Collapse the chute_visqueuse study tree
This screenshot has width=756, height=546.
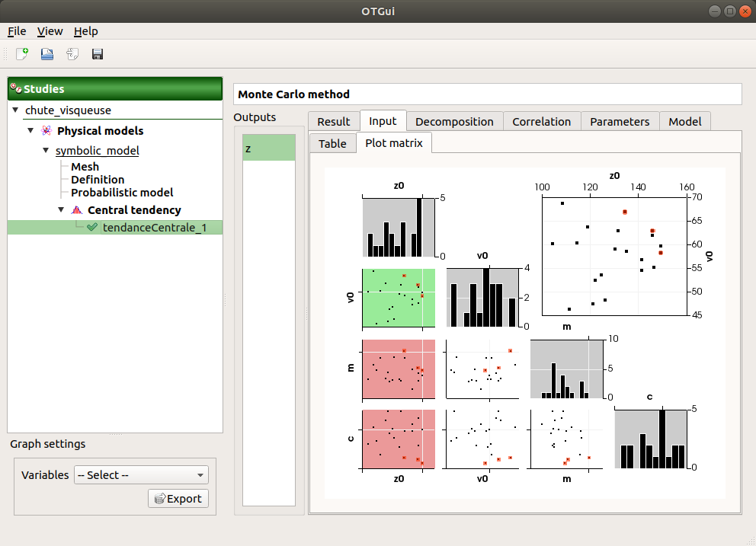tap(15, 110)
